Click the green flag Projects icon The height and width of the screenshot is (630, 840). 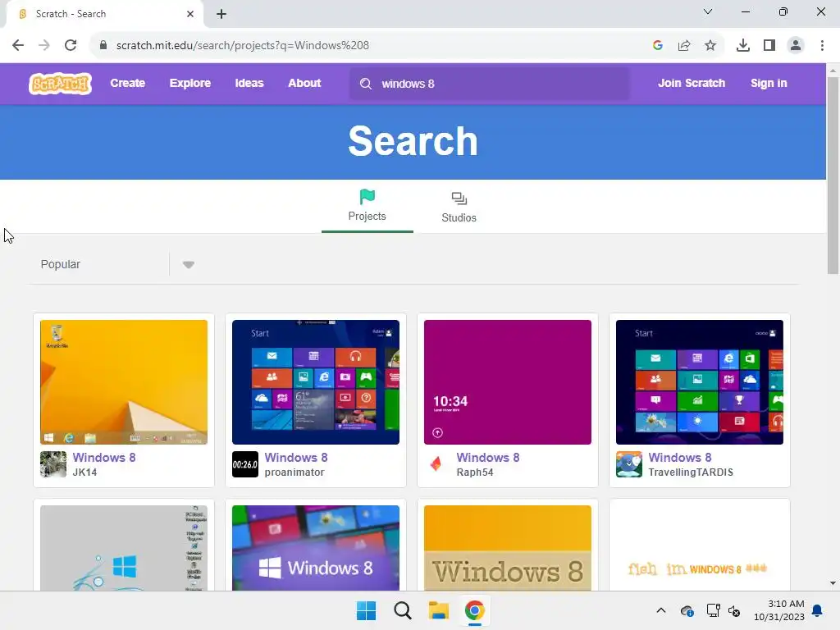tap(367, 197)
